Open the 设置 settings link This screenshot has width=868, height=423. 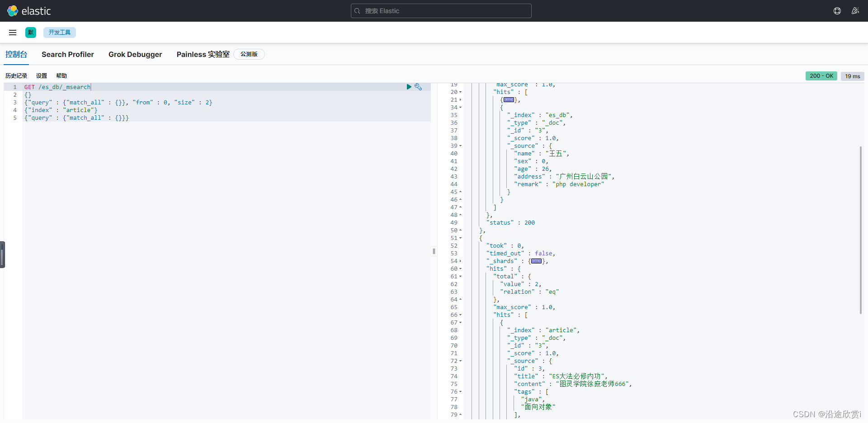click(42, 76)
